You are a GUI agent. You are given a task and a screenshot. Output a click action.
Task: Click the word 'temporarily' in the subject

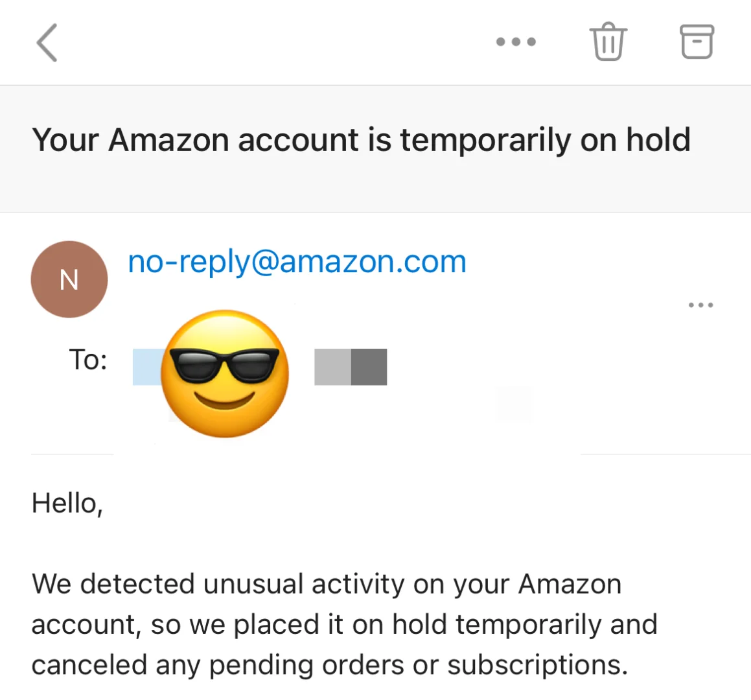pos(486,141)
